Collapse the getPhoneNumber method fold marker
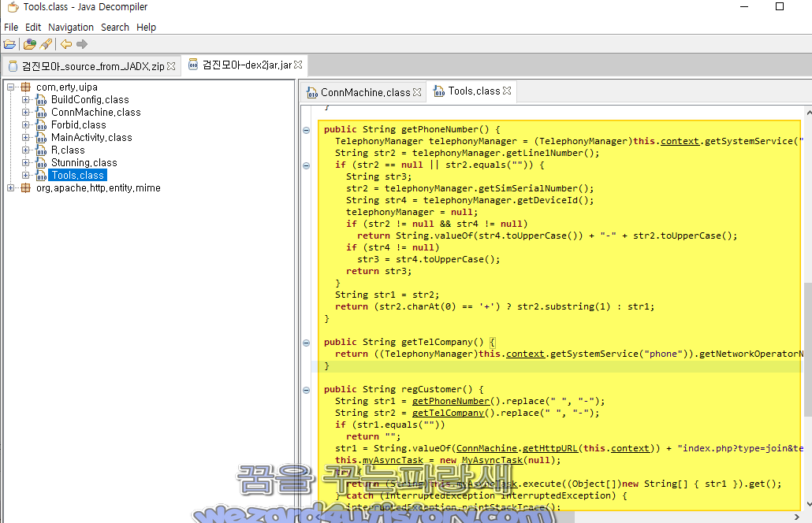812x523 pixels. [306, 130]
